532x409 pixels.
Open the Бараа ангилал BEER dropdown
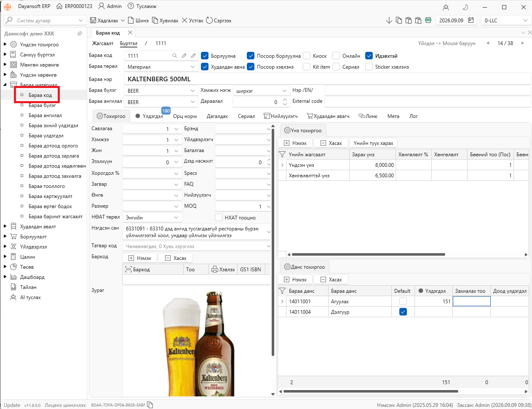click(x=192, y=102)
